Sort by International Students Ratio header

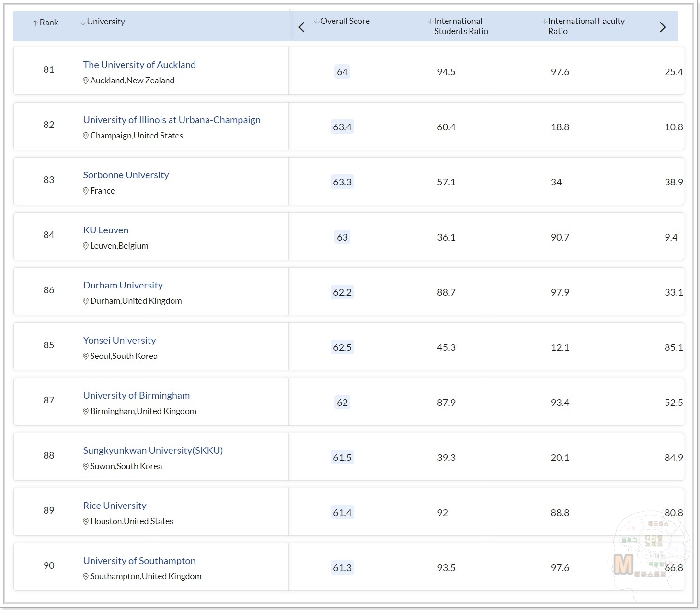[458, 26]
